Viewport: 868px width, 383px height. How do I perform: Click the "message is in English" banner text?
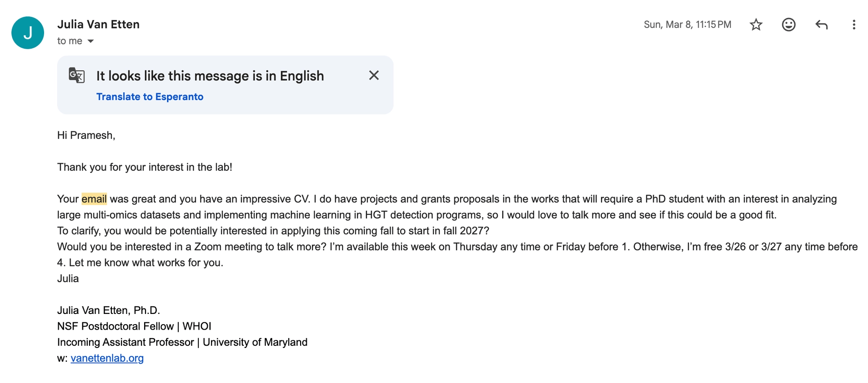click(210, 76)
